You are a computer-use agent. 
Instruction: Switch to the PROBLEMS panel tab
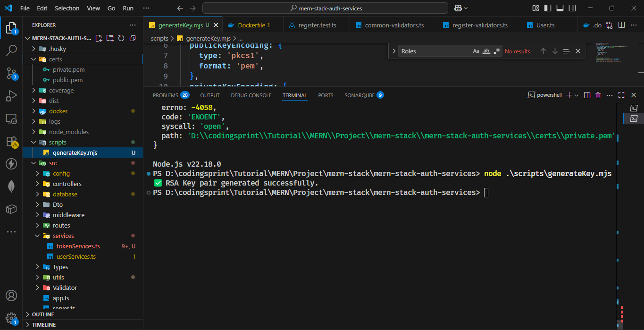171,95
